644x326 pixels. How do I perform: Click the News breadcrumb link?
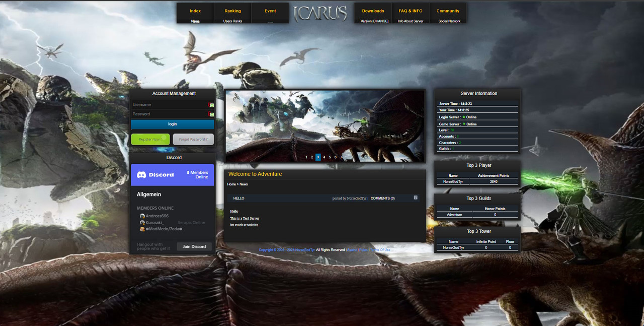(x=244, y=184)
